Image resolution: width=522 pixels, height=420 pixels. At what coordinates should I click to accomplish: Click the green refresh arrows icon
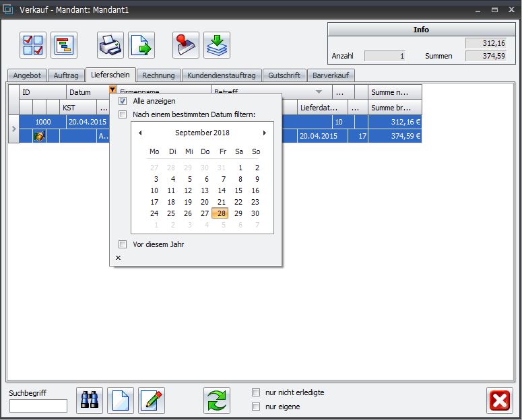pyautogui.click(x=217, y=401)
